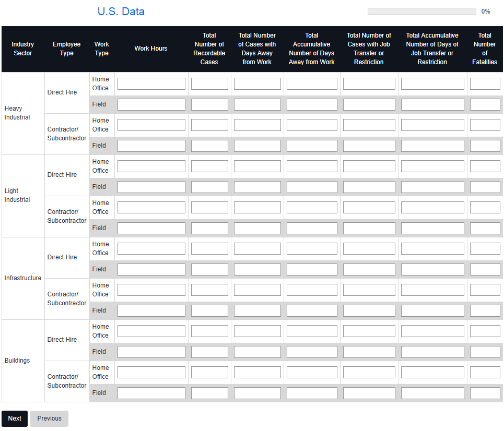Image resolution: width=504 pixels, height=431 pixels.
Task: Focus Buildings Contractor Home Office Work Hours input
Action: (x=151, y=373)
